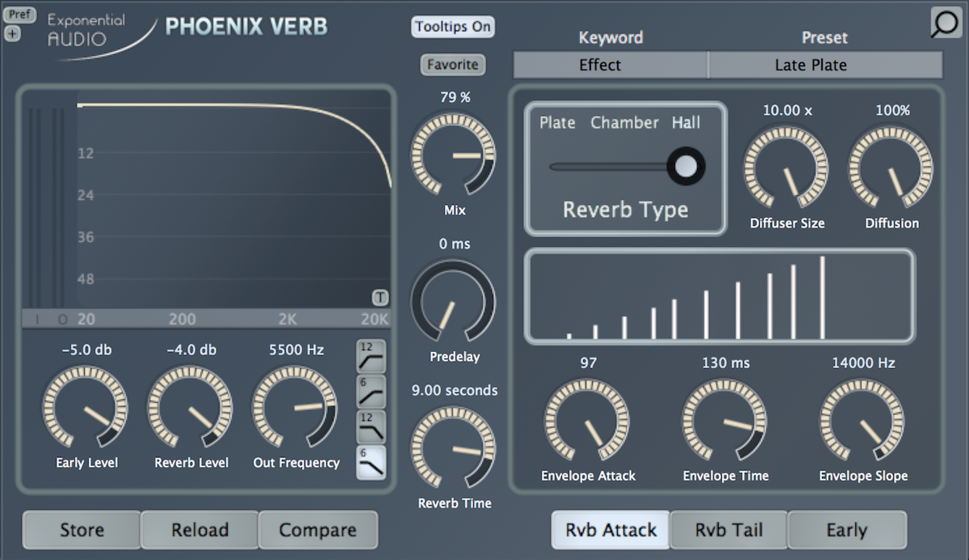Click the Predelay knob
969x560 pixels.
(x=453, y=301)
